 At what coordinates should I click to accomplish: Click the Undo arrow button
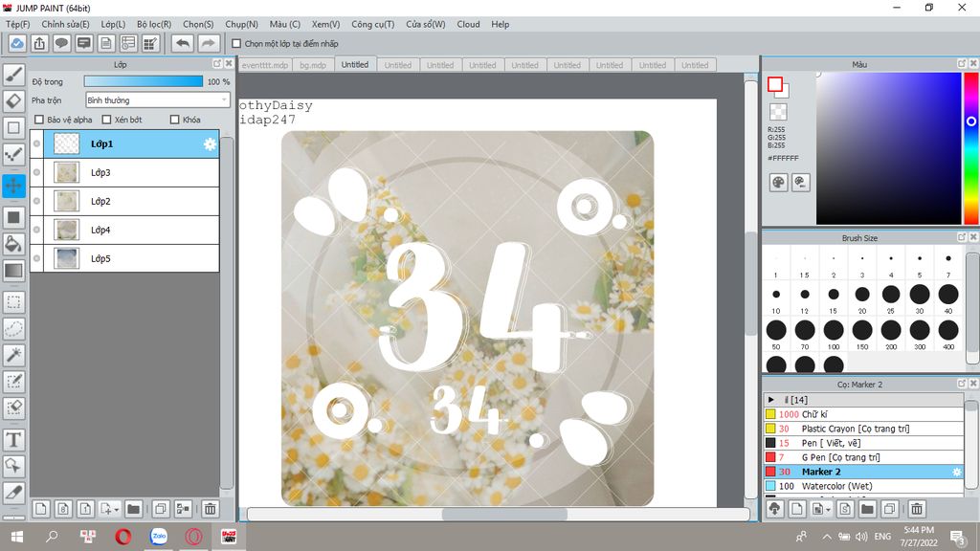coord(183,43)
